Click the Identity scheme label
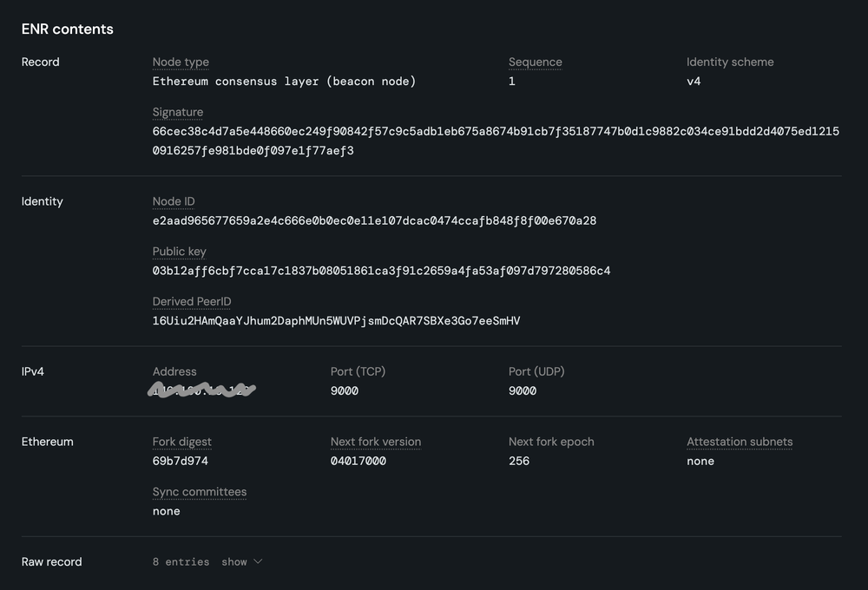 point(730,62)
